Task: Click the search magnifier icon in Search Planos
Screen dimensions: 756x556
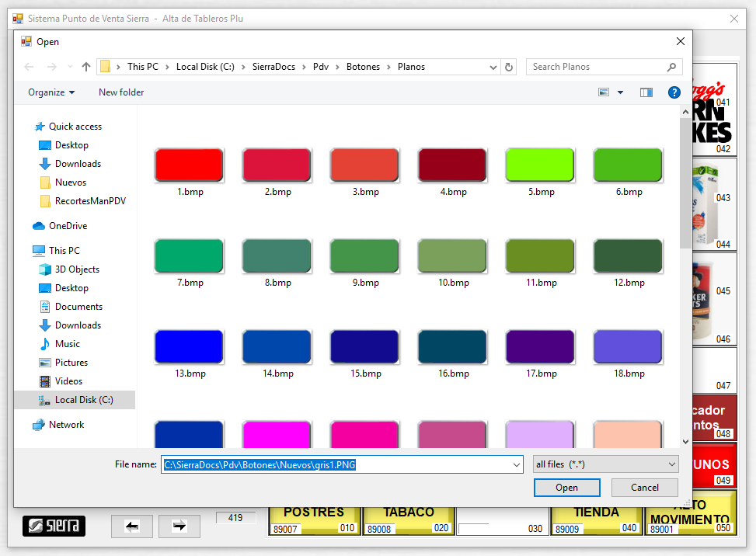Action: click(x=672, y=67)
